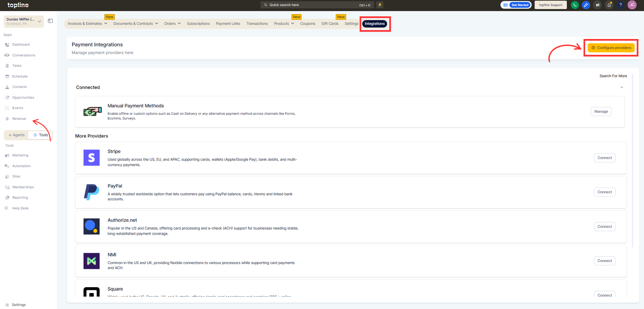Open the Transactions tab

pyautogui.click(x=257, y=24)
